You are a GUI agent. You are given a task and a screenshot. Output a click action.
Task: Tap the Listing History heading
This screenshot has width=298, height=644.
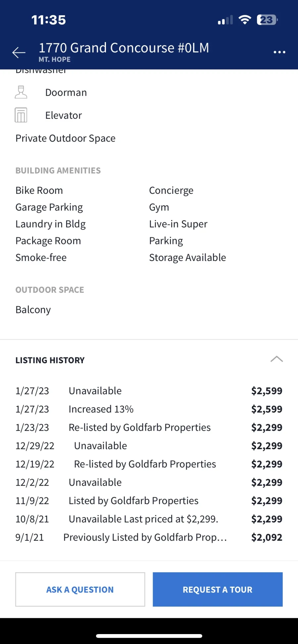point(50,360)
